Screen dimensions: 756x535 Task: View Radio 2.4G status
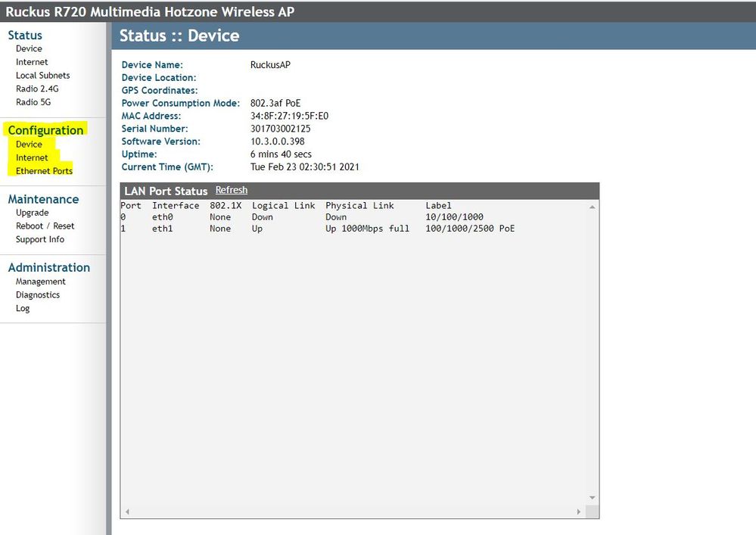(37, 89)
